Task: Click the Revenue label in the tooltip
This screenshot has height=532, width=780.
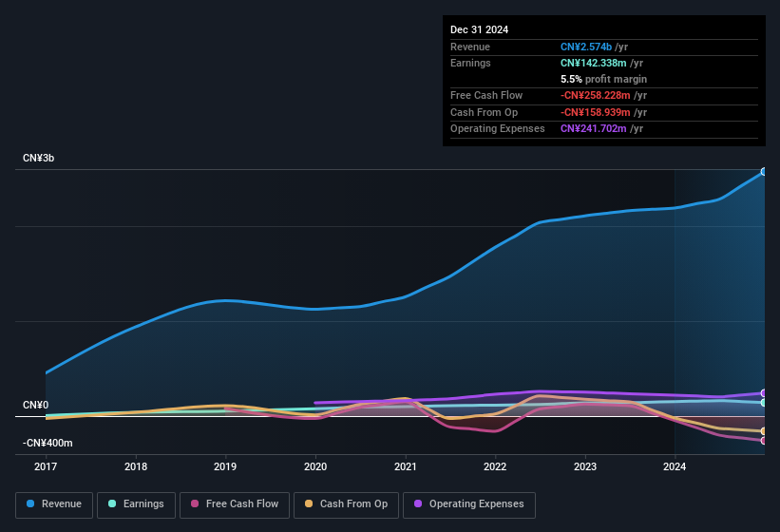Action: 470,47
